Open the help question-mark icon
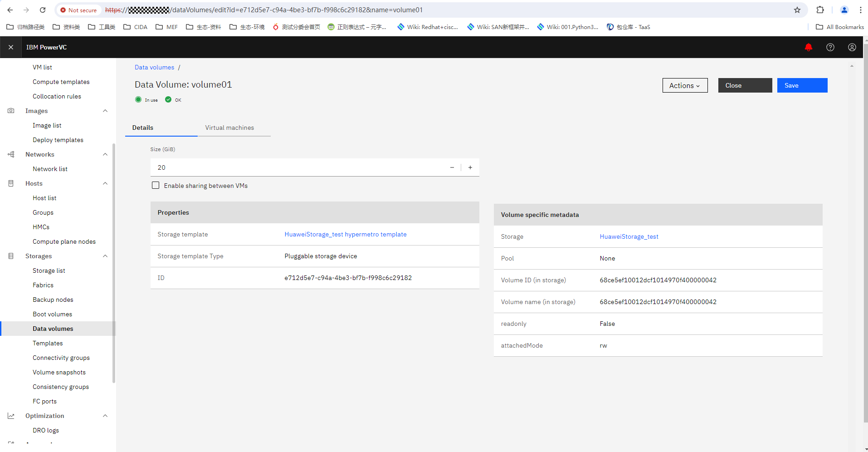Viewport: 868px width, 452px height. pos(830,47)
